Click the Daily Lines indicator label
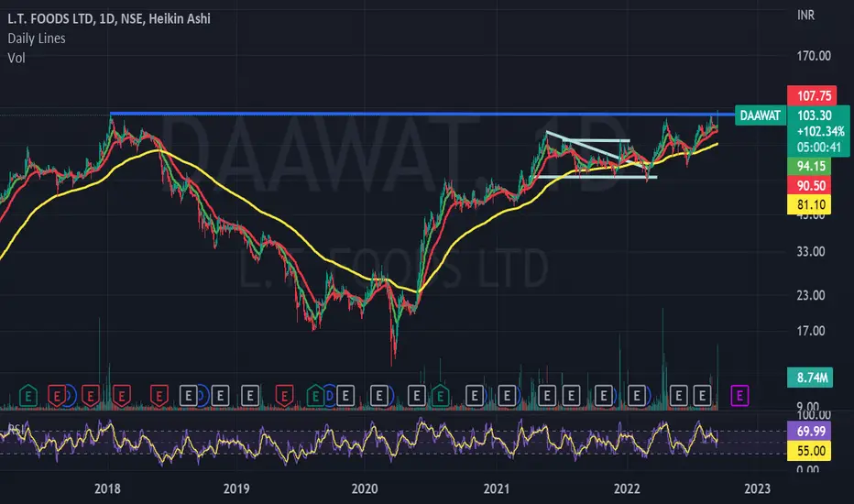854x504 pixels. coord(37,38)
